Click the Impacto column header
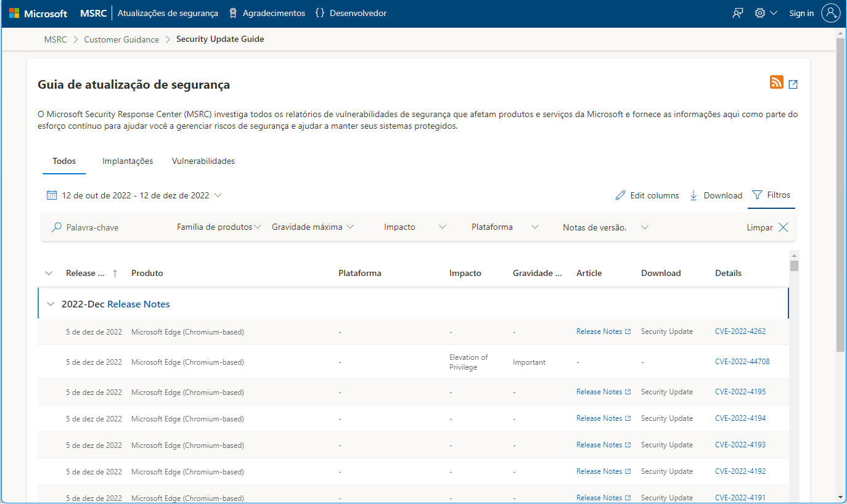 pos(465,274)
